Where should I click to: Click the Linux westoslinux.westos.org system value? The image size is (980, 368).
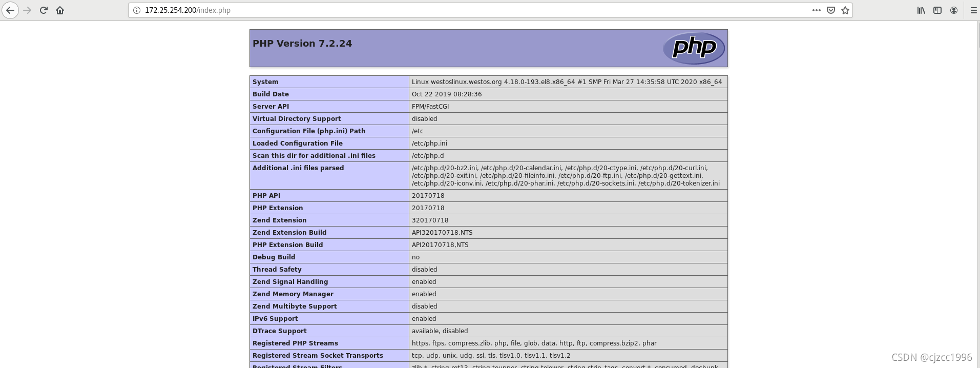pyautogui.click(x=567, y=82)
